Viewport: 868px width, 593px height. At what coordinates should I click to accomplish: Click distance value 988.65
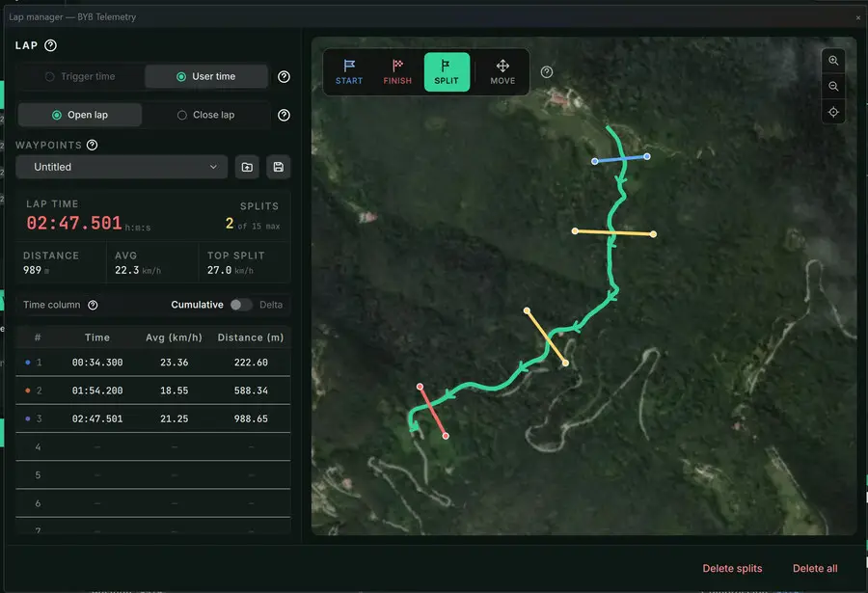pyautogui.click(x=251, y=419)
